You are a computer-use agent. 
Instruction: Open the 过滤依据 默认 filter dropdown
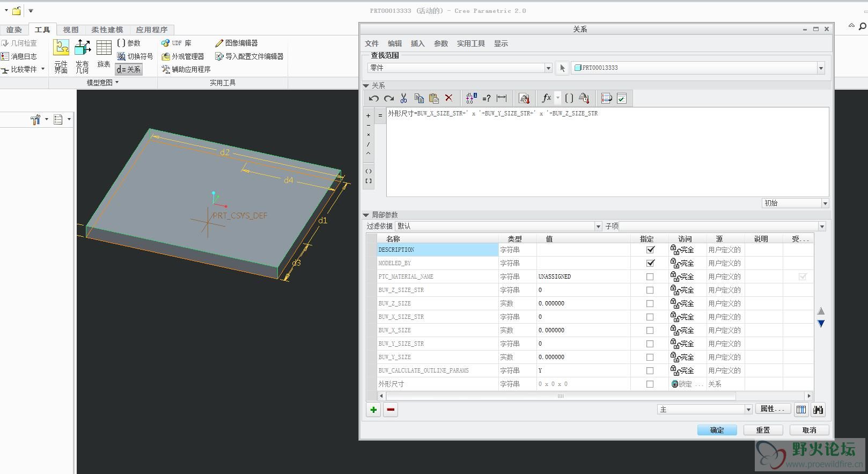tap(498, 226)
